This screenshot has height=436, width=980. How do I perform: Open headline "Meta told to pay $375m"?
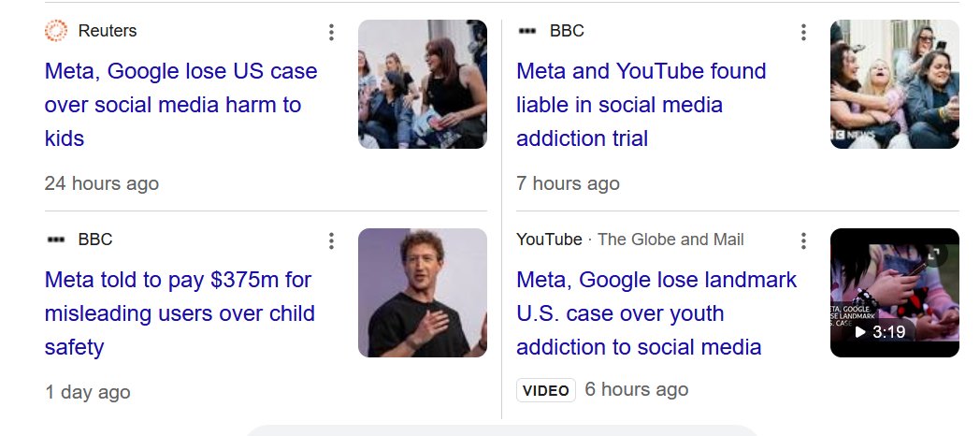pos(179,313)
